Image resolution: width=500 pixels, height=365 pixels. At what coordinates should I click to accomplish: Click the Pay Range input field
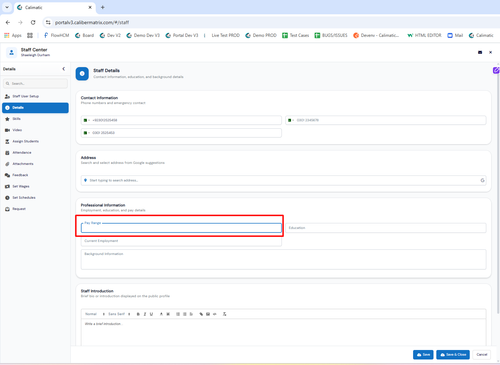181,228
